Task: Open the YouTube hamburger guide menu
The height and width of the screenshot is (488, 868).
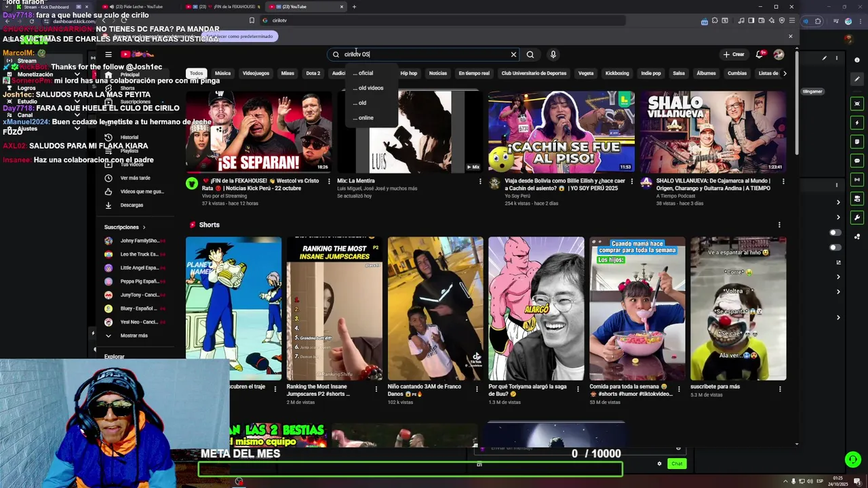Action: click(x=108, y=54)
